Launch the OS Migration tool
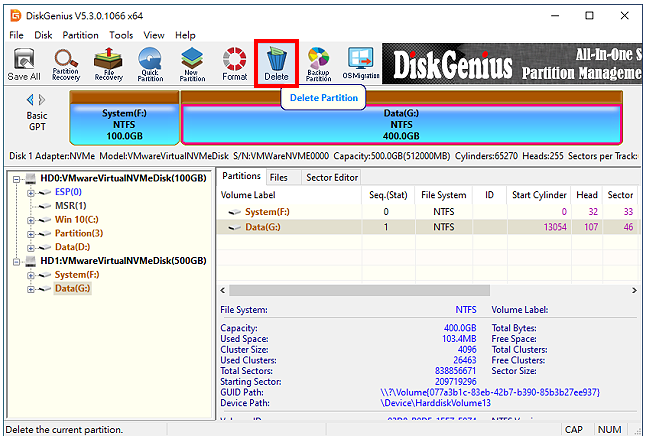Screen dimensions: 652x443 coord(361,64)
